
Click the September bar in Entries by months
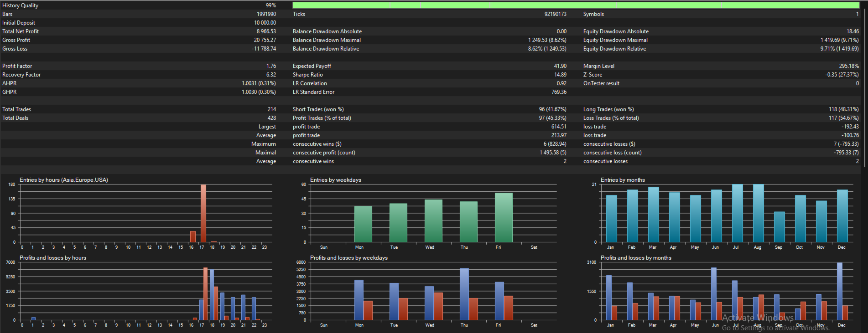tap(780, 227)
